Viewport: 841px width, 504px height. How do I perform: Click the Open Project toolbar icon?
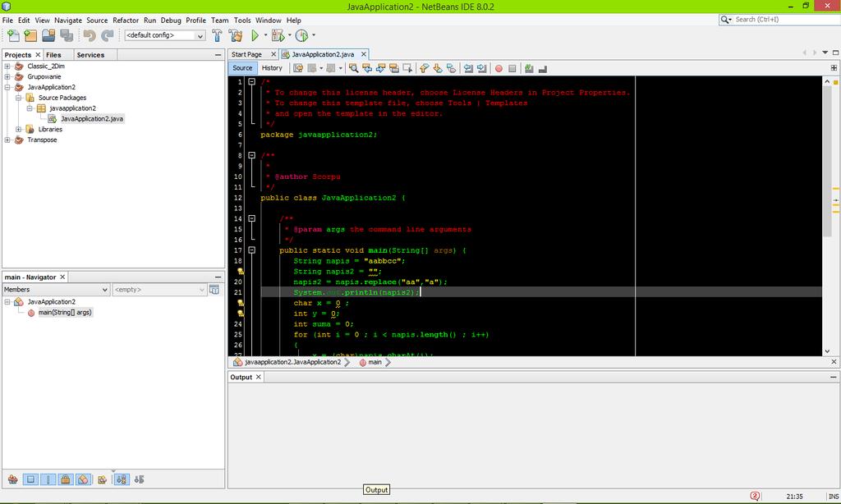point(48,35)
